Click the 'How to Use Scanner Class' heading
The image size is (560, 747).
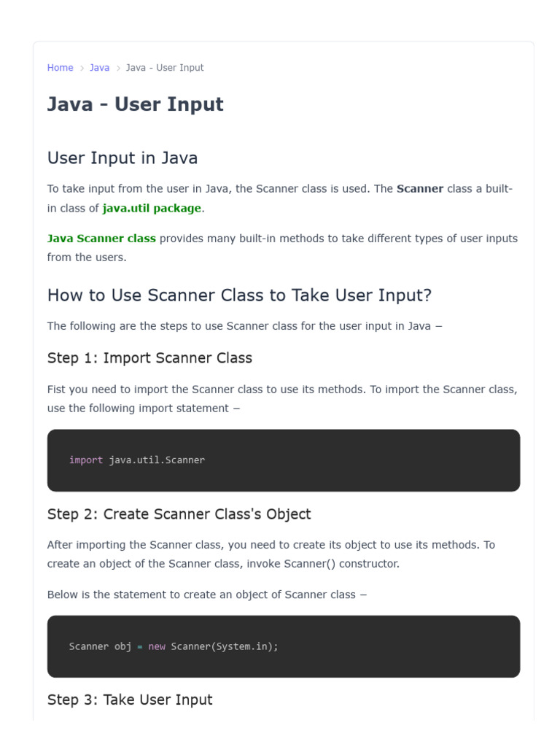239,295
